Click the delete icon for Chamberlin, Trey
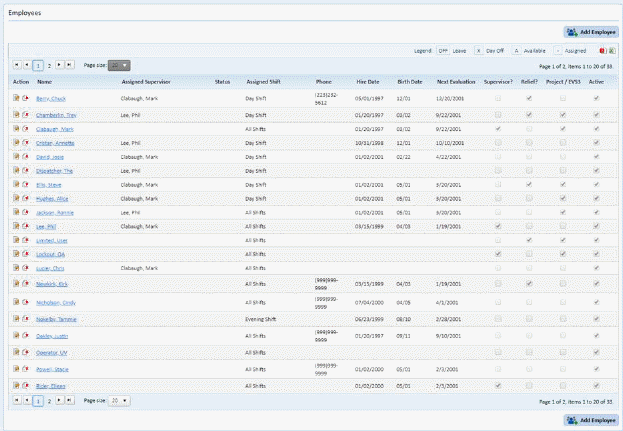Screen dimensions: 623x431 (x=24, y=115)
